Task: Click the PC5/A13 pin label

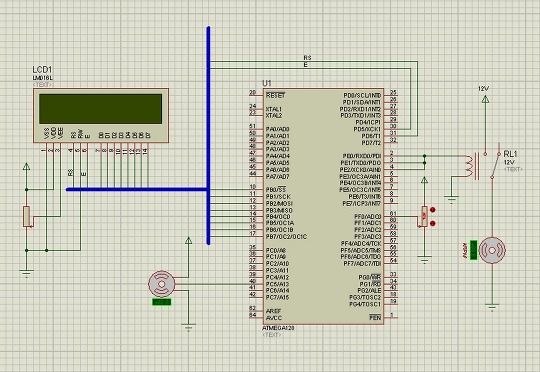Action: (x=277, y=284)
